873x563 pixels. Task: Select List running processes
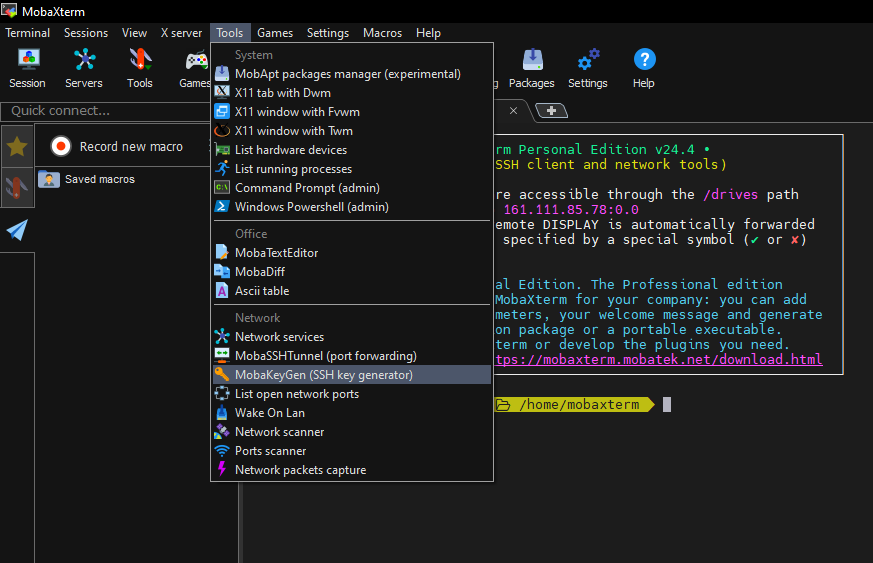352,169
